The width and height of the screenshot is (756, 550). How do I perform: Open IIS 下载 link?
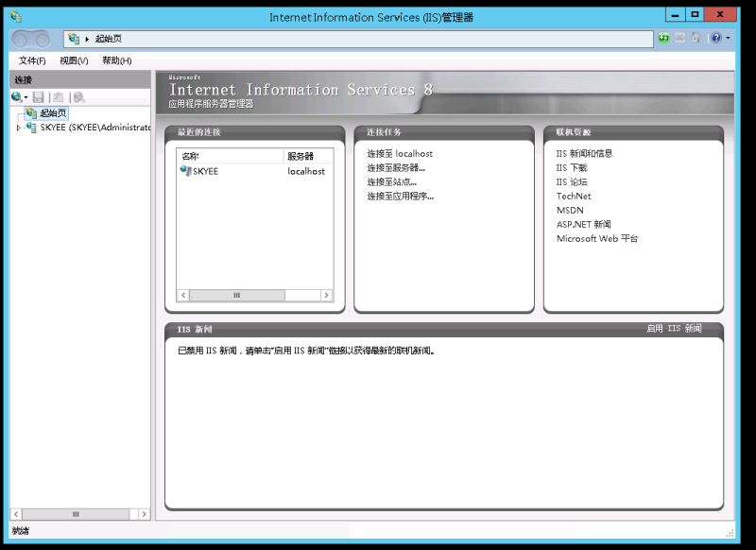pos(572,168)
